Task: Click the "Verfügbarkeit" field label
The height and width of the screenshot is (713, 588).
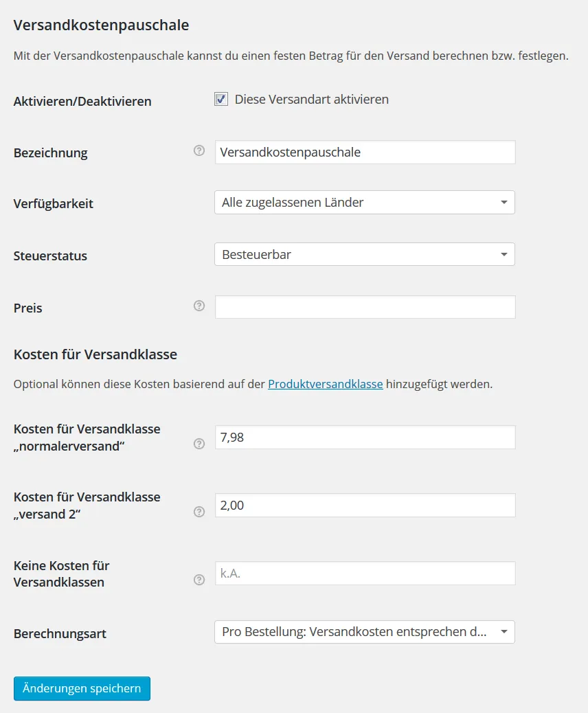Action: pos(53,204)
